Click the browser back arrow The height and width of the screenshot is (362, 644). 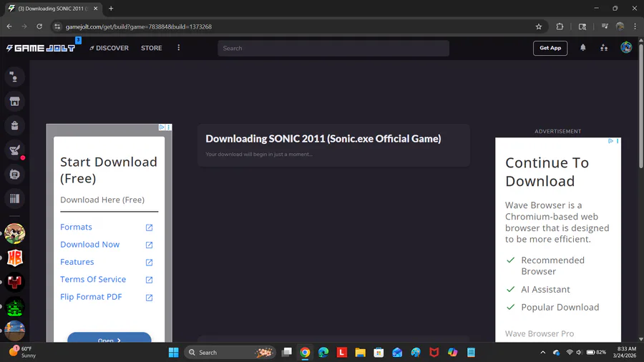pos(9,26)
